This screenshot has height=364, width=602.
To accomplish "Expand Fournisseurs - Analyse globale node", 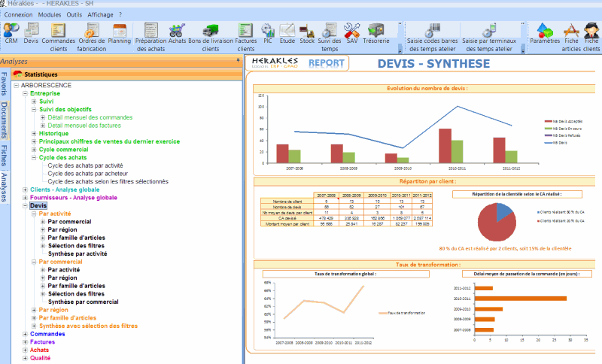I will (x=25, y=198).
